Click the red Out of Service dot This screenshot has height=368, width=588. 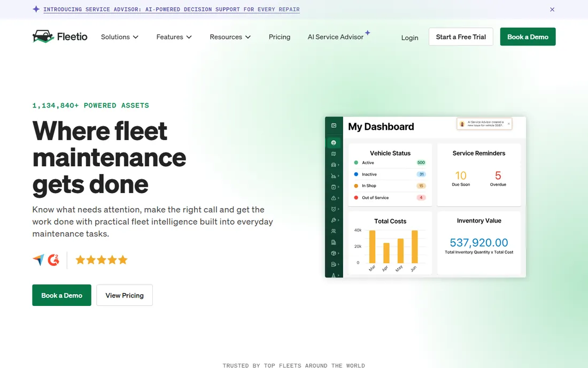(x=356, y=197)
